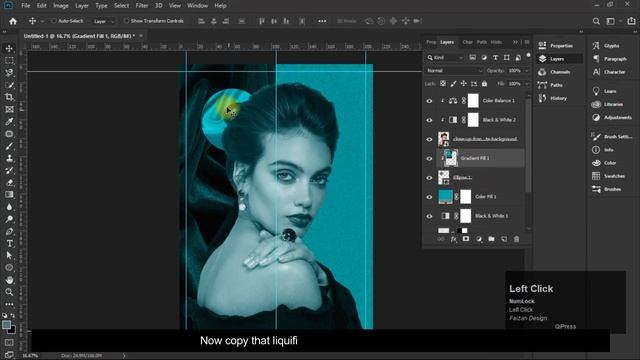Image resolution: width=640 pixels, height=360 pixels.
Task: Collapse panels using double-arrow in Layers header
Action: [515, 42]
